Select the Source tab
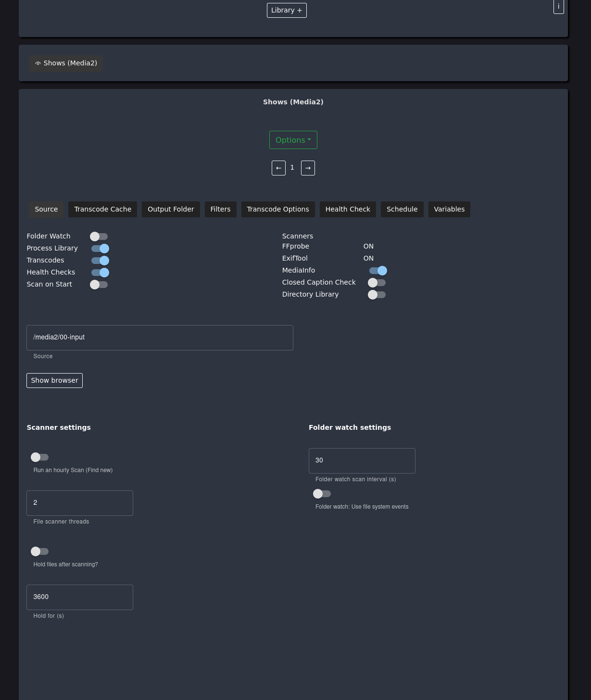 pyautogui.click(x=46, y=209)
